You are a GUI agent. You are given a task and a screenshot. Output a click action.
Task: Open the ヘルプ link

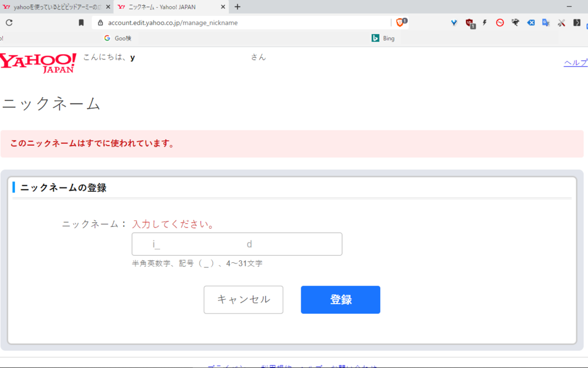click(x=575, y=63)
